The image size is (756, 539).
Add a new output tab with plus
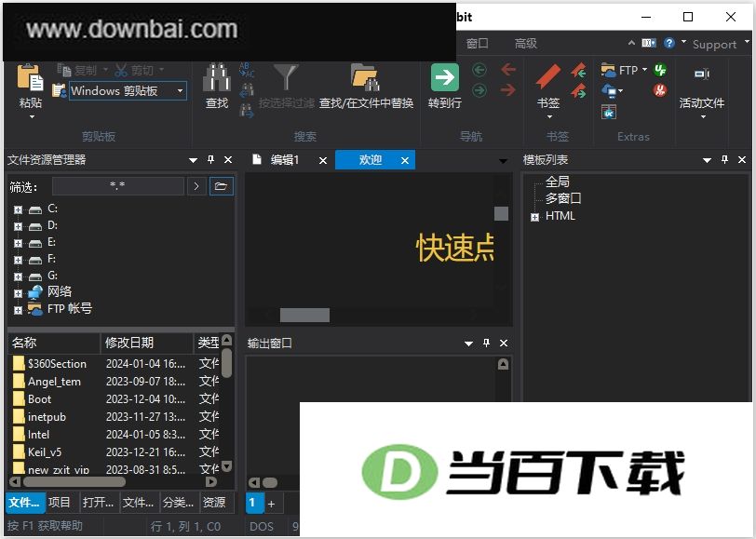pyautogui.click(x=272, y=505)
